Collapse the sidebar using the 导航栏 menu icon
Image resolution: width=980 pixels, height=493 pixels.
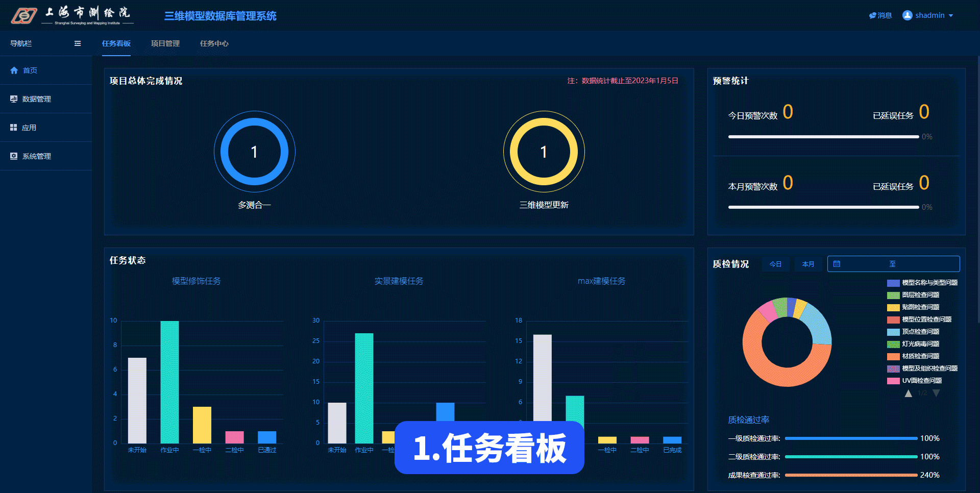78,43
